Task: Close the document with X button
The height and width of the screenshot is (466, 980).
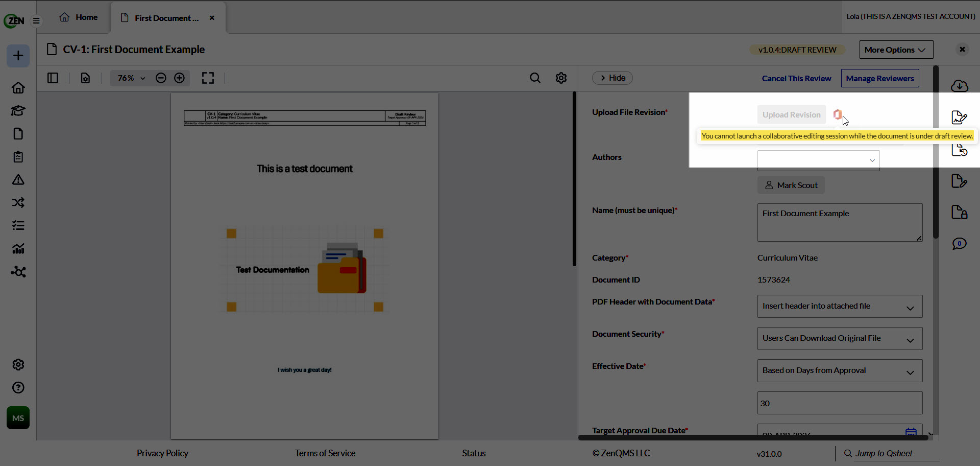Action: pos(962,50)
